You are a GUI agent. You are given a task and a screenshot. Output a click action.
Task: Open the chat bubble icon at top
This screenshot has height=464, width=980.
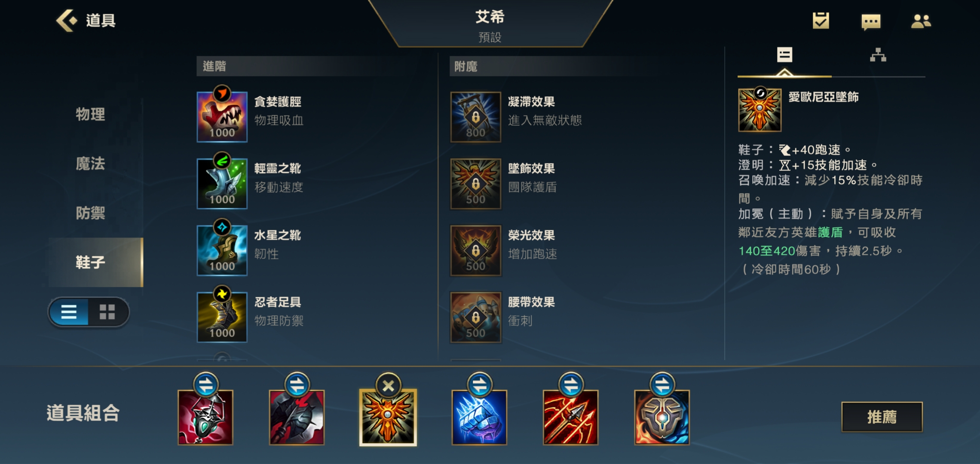[x=871, y=21]
